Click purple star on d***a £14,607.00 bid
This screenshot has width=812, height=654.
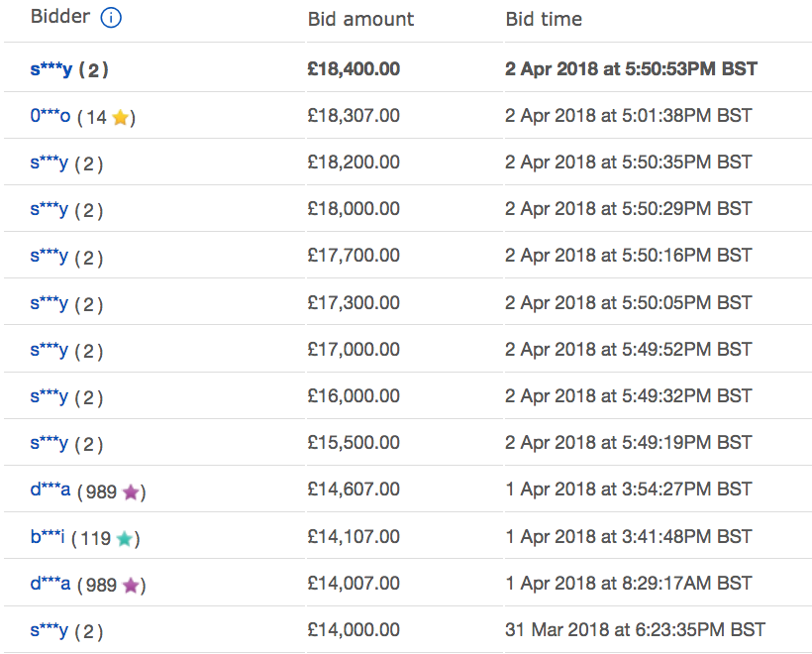coord(131,491)
